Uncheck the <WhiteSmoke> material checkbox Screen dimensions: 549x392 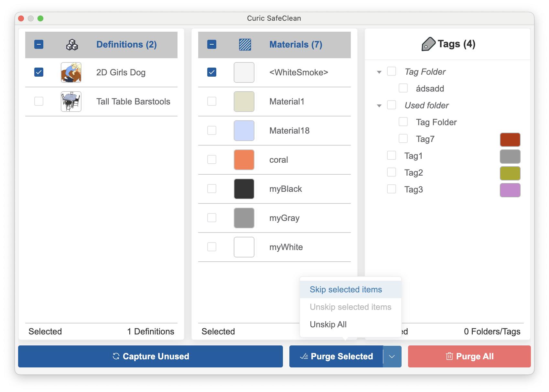click(212, 72)
